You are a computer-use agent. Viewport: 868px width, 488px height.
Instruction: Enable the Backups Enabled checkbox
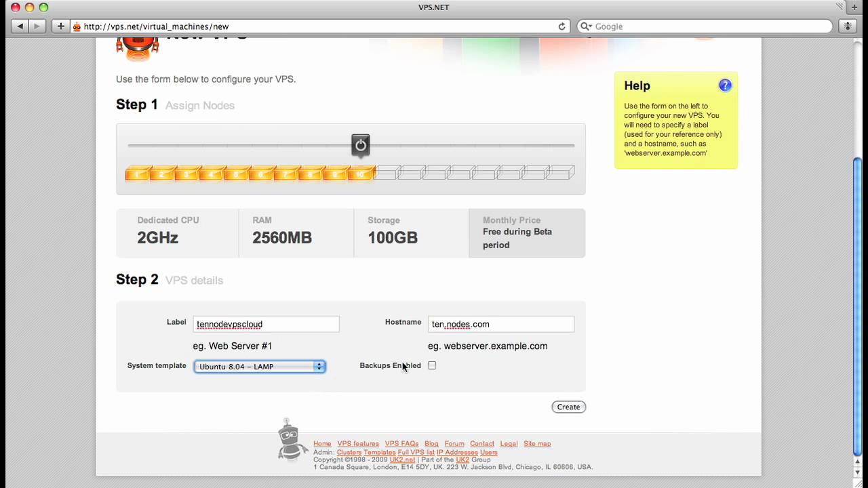pyautogui.click(x=432, y=365)
